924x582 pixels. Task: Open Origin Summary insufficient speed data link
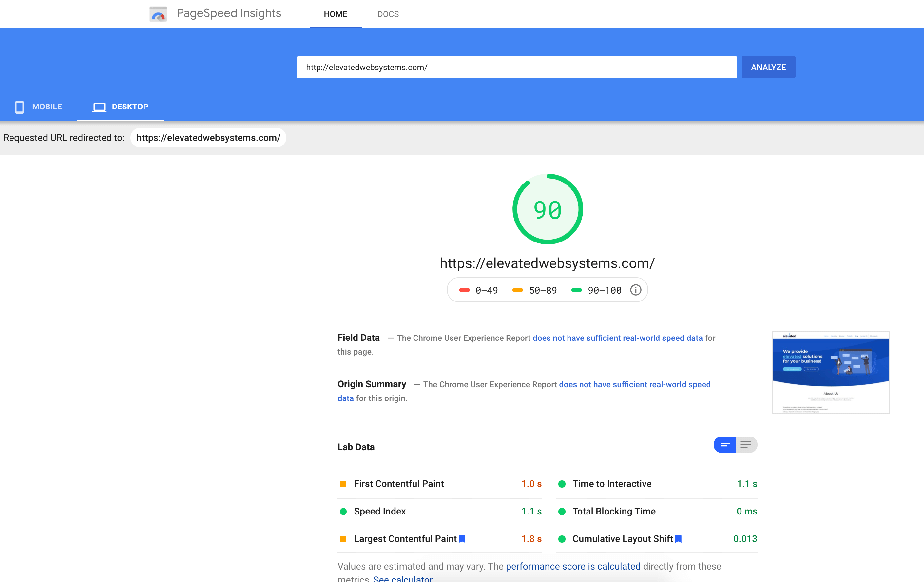635,384
